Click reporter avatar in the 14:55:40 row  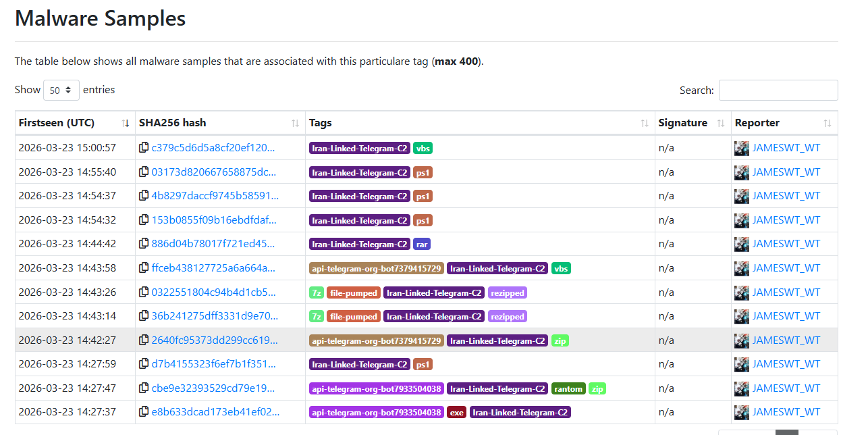[x=742, y=172]
